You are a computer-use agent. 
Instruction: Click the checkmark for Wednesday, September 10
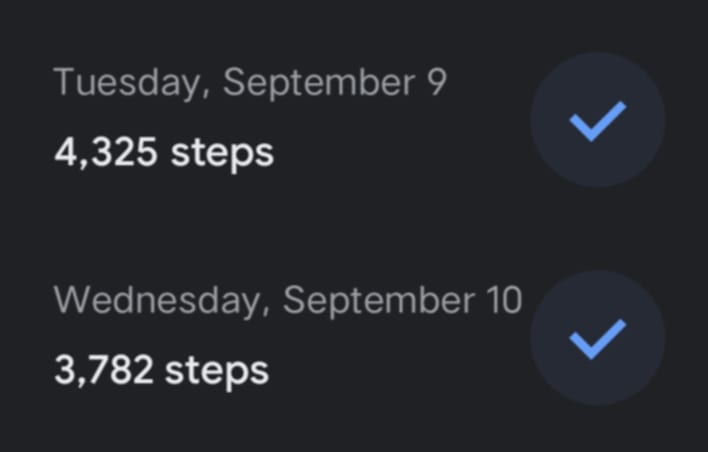point(597,338)
